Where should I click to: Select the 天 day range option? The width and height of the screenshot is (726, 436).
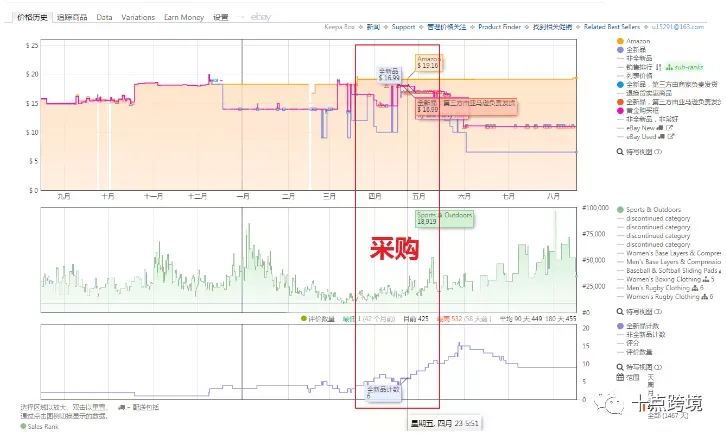tap(651, 378)
